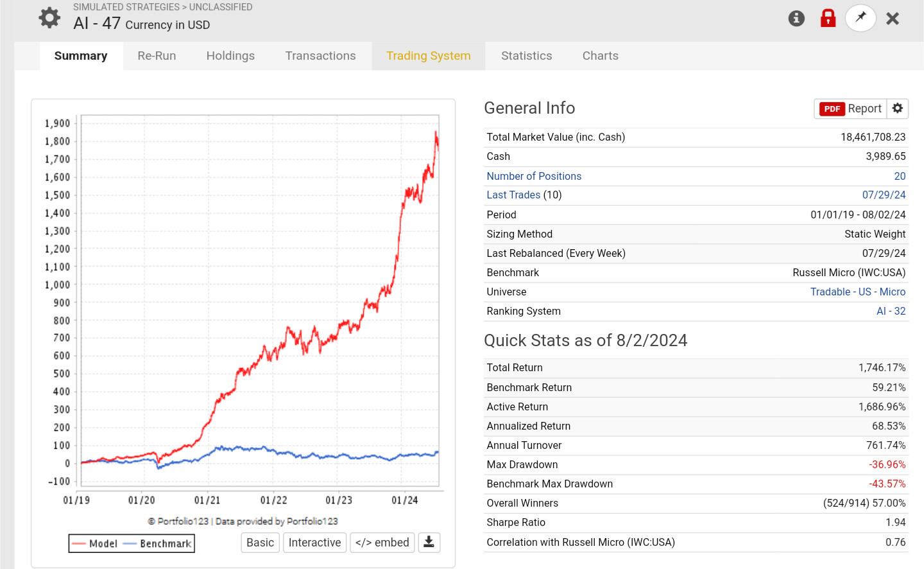
Task: Select the Interactive chart mode
Action: click(315, 543)
